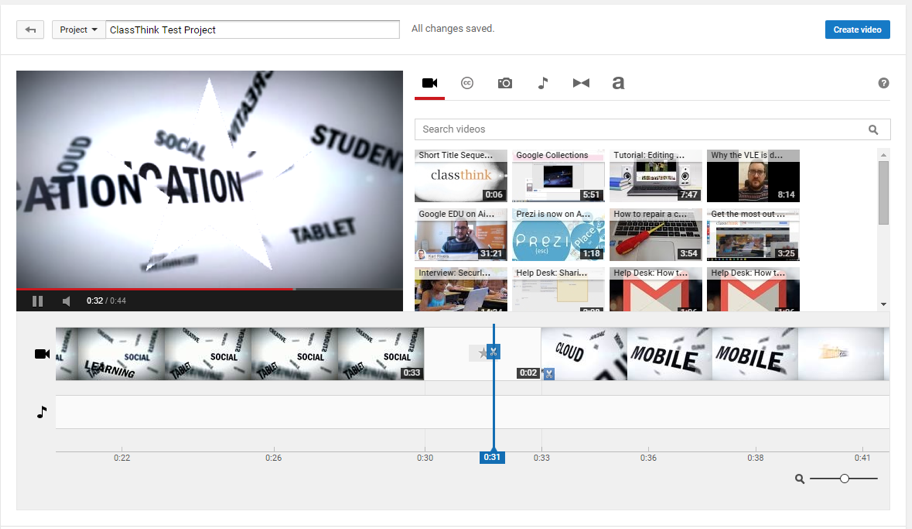Open the Project dropdown menu
Viewport: 912px width, 529px height.
[x=79, y=30]
